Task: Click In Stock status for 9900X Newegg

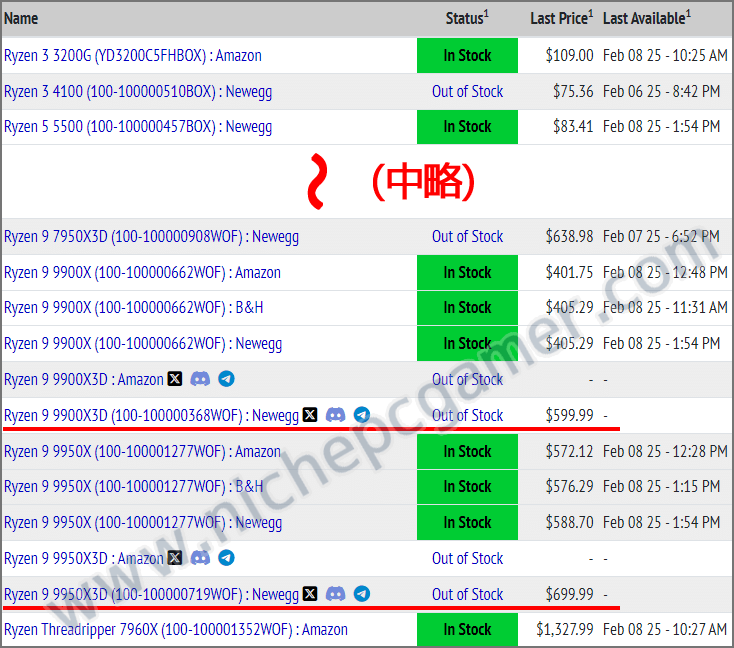Action: pyautogui.click(x=467, y=343)
